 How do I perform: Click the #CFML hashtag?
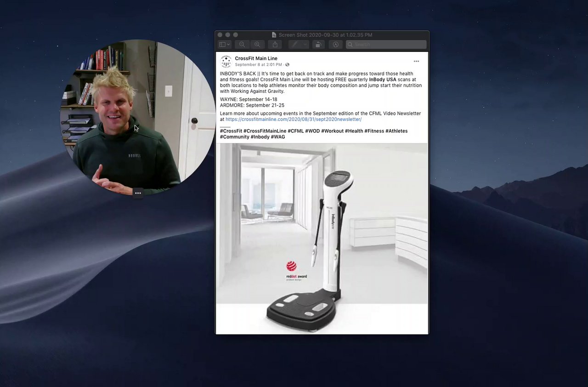tap(296, 131)
